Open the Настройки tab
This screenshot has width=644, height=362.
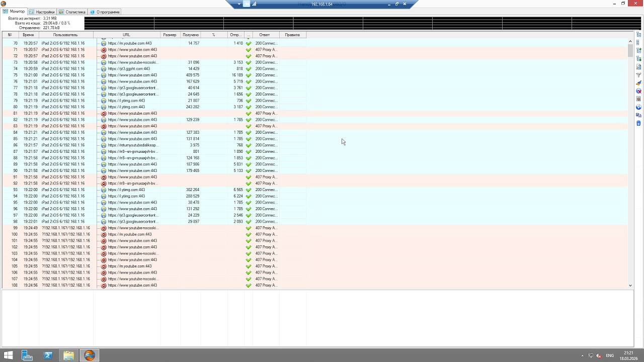(42, 12)
